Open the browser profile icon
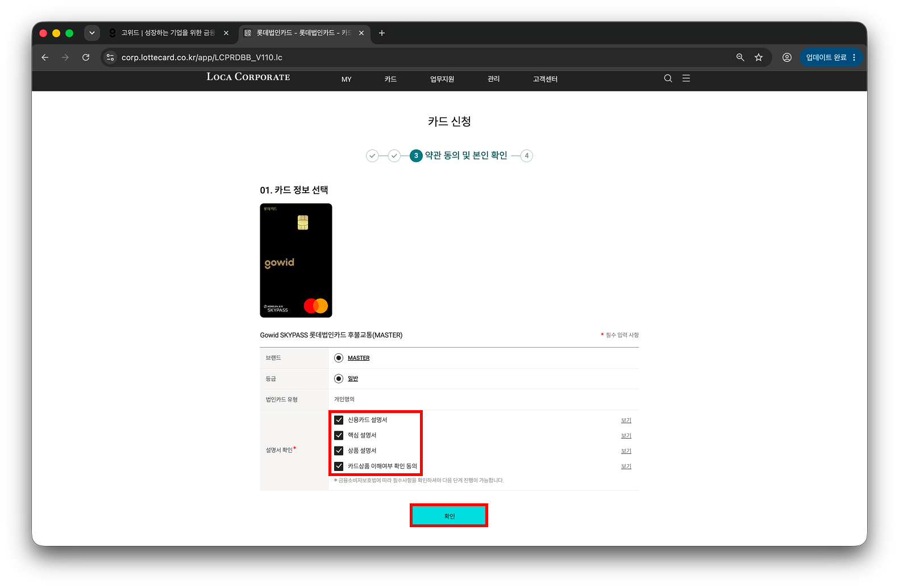 (x=787, y=57)
